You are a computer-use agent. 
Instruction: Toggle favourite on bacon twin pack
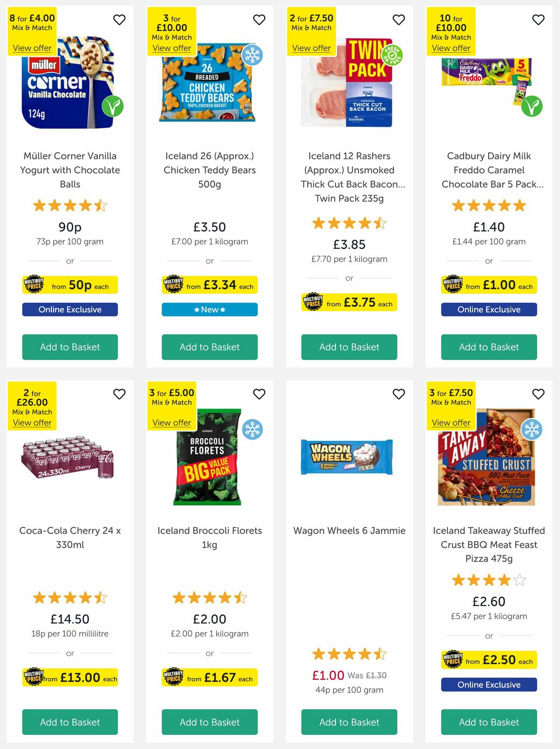[x=399, y=20]
